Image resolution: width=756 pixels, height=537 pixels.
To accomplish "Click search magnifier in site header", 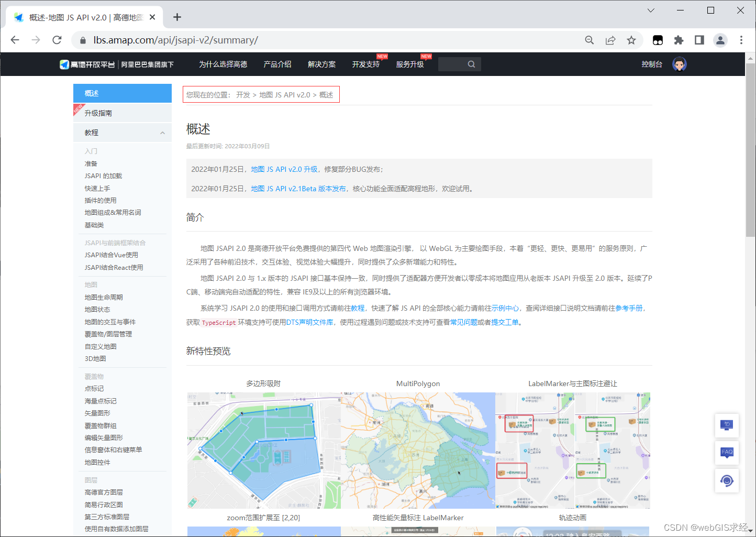I will [x=472, y=64].
